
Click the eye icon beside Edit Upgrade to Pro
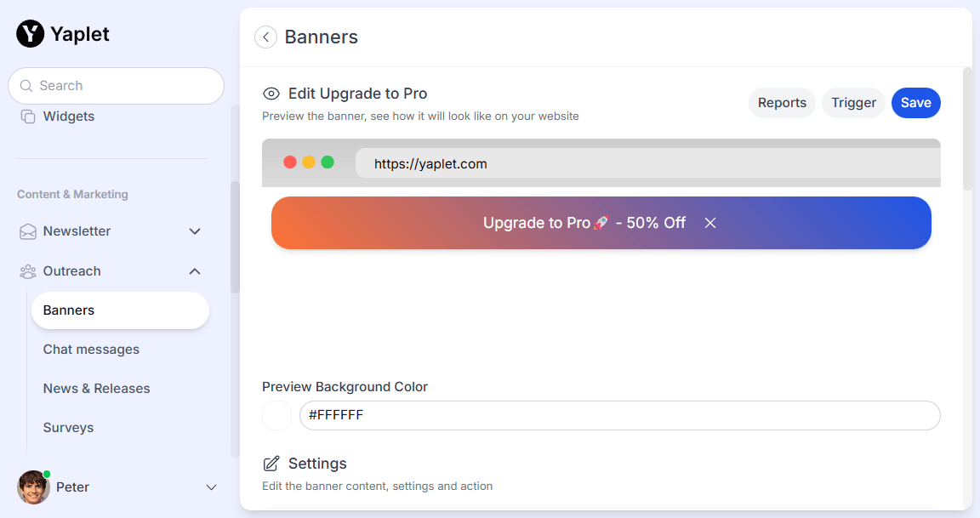pos(271,94)
